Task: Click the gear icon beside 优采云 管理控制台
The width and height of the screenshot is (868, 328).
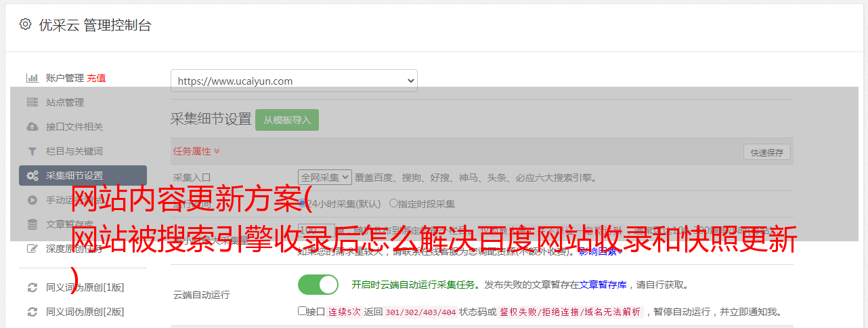Action: point(25,24)
